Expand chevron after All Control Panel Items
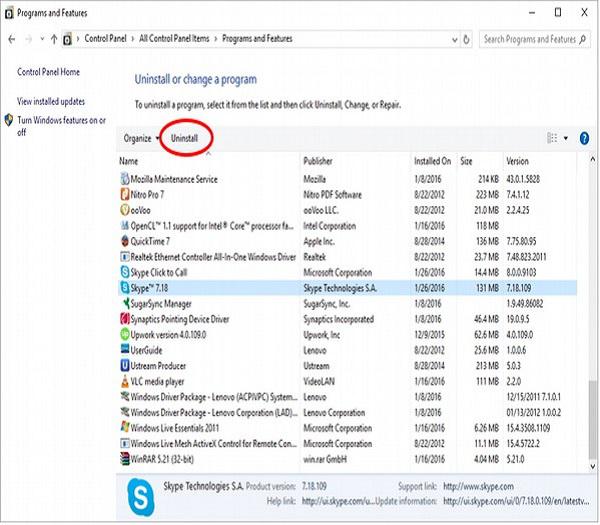The height and width of the screenshot is (525, 600). coord(216,39)
